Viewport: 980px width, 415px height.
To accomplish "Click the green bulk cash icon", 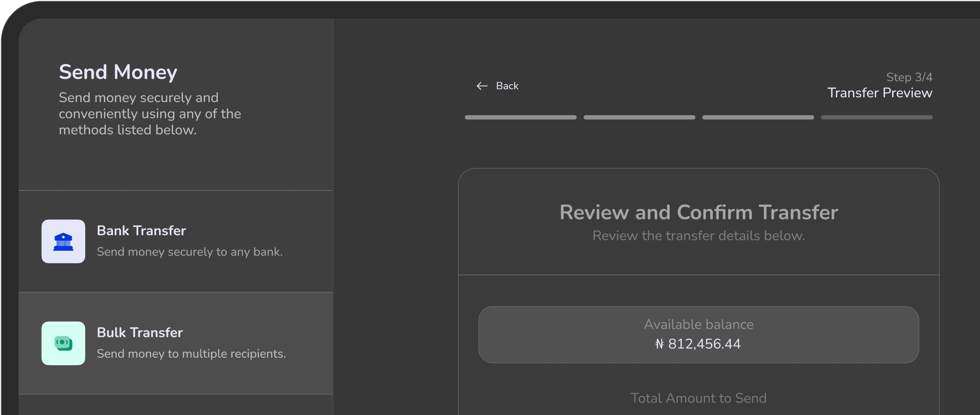I will pyautogui.click(x=63, y=343).
